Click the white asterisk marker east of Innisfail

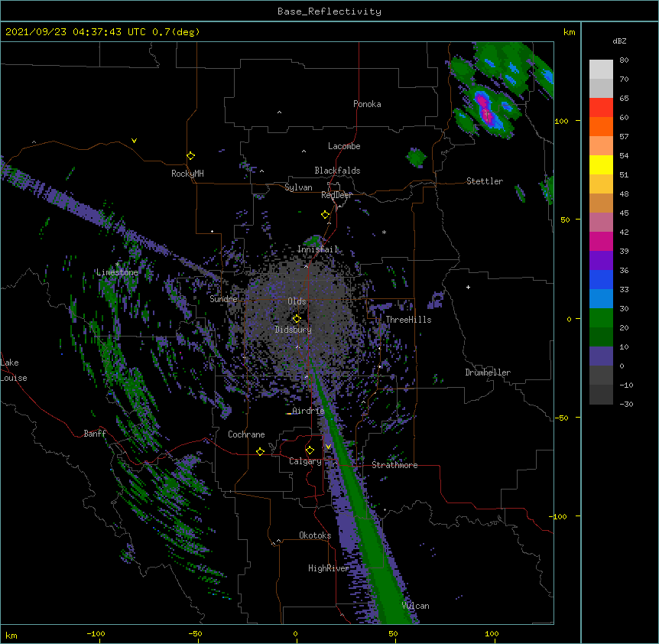coord(384,233)
